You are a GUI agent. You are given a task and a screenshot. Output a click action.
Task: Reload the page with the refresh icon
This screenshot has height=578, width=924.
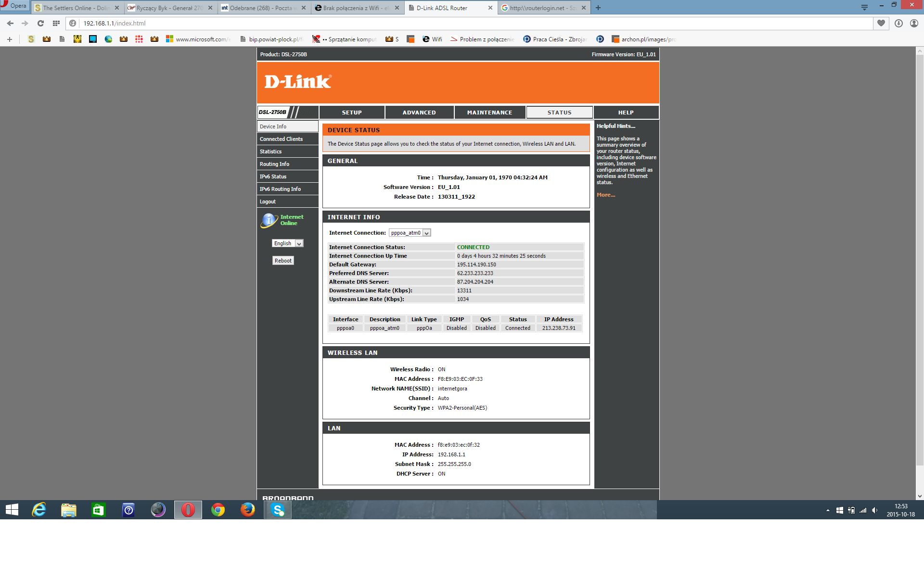(41, 23)
